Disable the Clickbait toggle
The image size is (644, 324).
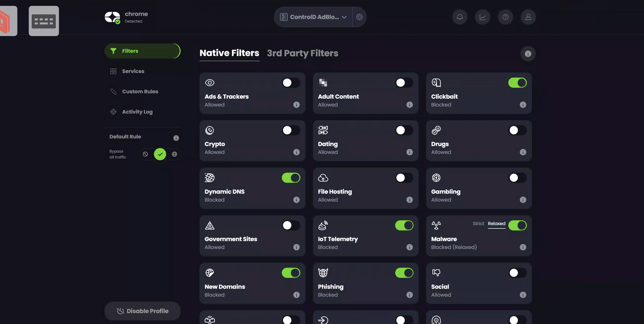click(x=517, y=83)
